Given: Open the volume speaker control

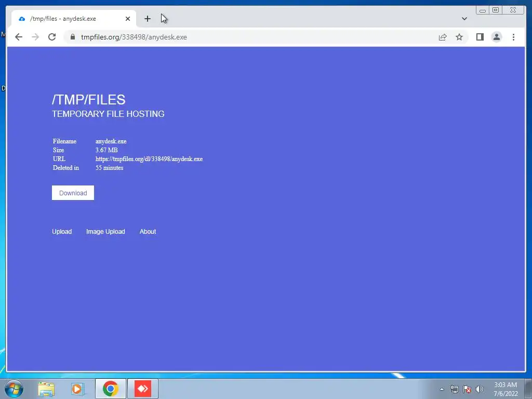Looking at the screenshot, I should point(480,389).
